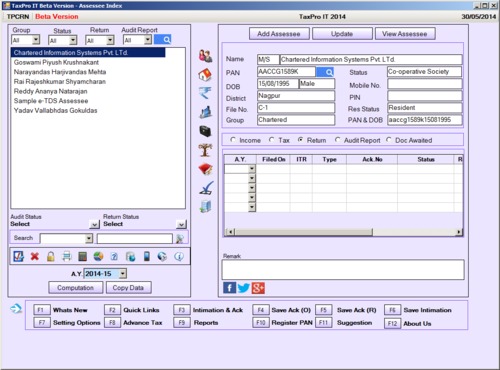Screen dimensions: 500x370
Task: Open the Google Plus icon
Action: [258, 288]
